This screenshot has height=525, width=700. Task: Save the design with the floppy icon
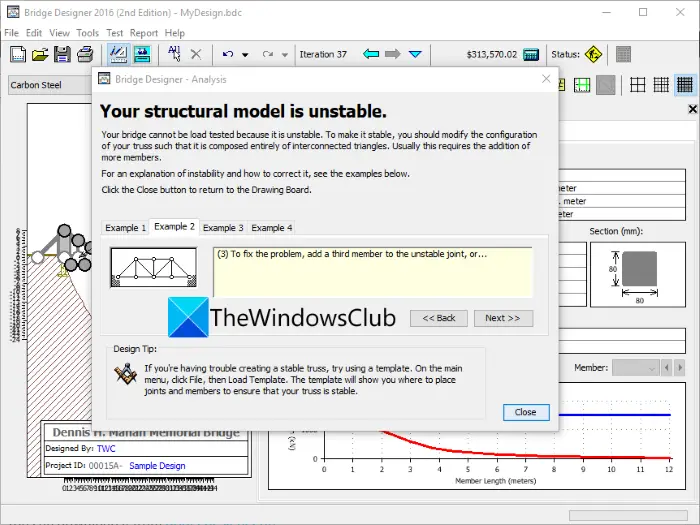pos(62,54)
